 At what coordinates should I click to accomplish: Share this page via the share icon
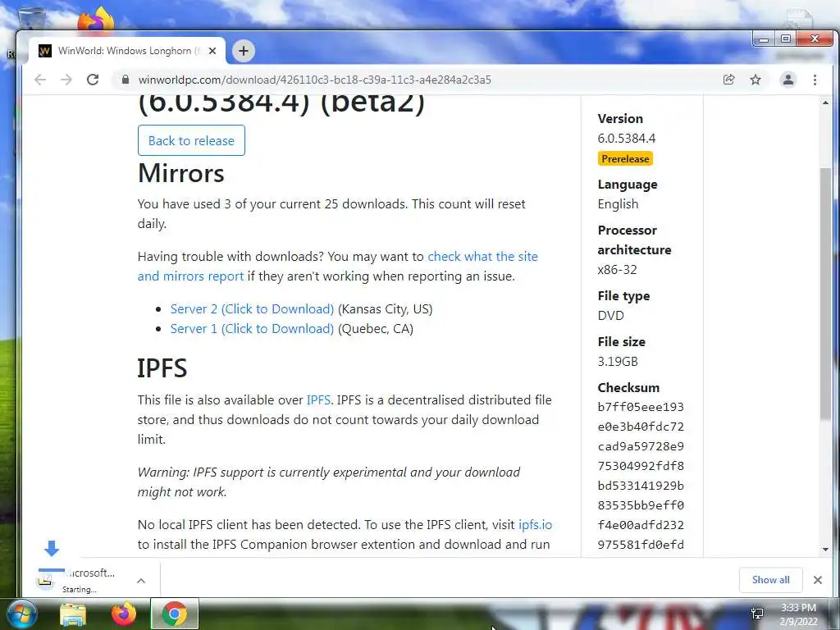[x=728, y=80]
